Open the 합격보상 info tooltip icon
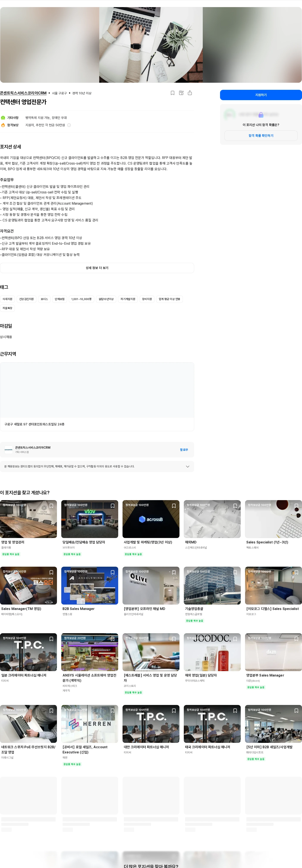This screenshot has height=868, width=302. [x=69, y=125]
